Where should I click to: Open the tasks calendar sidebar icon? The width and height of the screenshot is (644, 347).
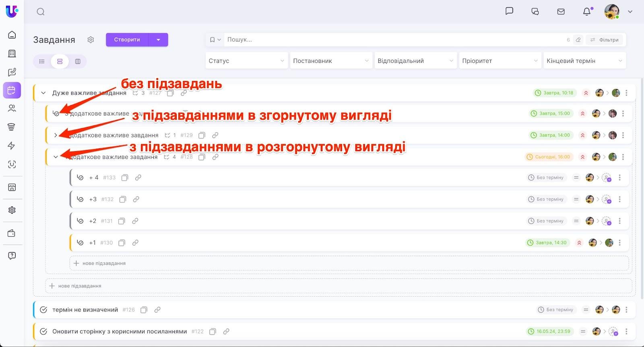point(12,90)
